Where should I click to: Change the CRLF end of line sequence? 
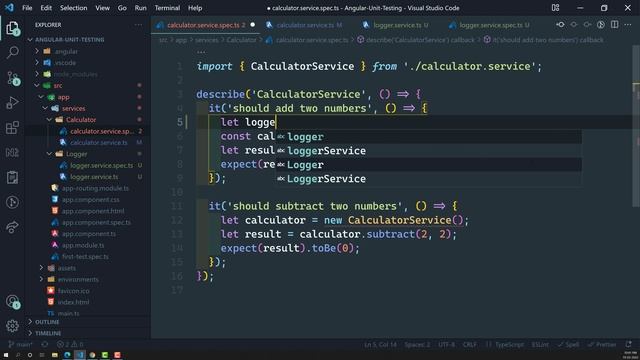point(469,344)
